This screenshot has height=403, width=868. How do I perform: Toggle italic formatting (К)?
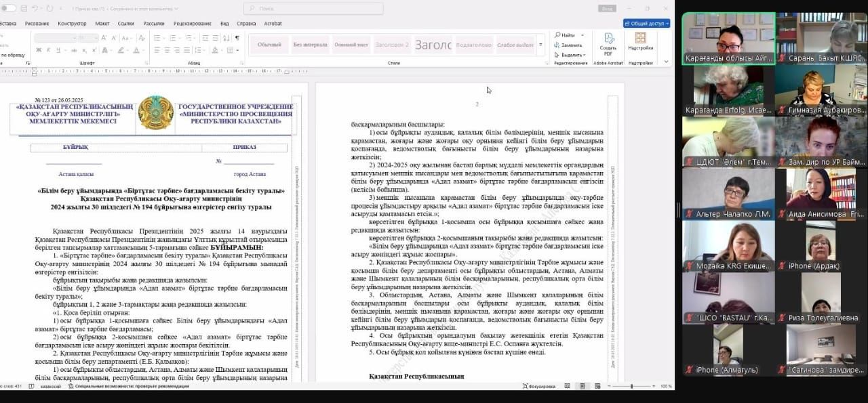click(x=48, y=50)
